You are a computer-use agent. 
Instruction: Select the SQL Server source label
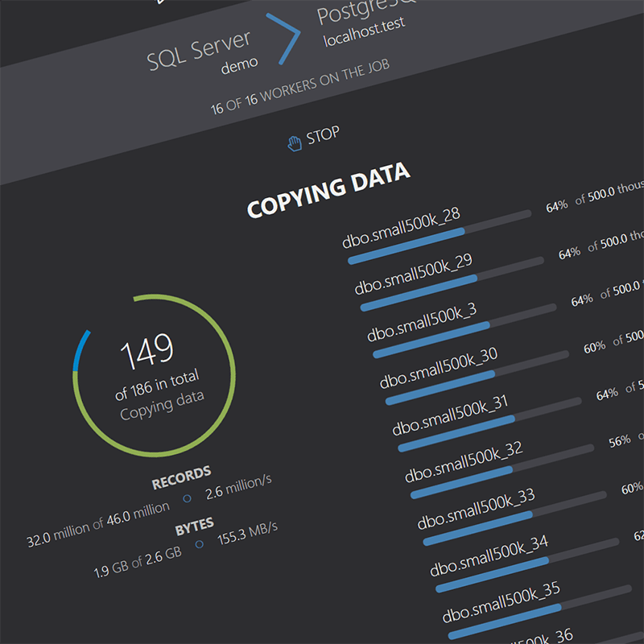point(200,50)
